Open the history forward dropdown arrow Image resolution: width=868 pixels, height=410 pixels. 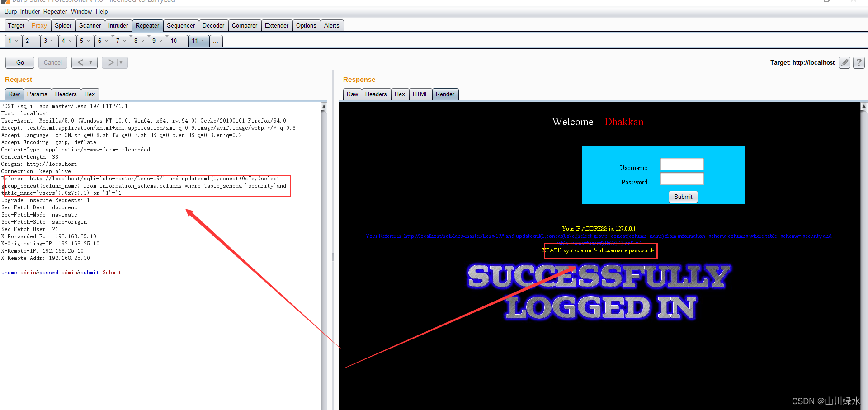point(121,62)
